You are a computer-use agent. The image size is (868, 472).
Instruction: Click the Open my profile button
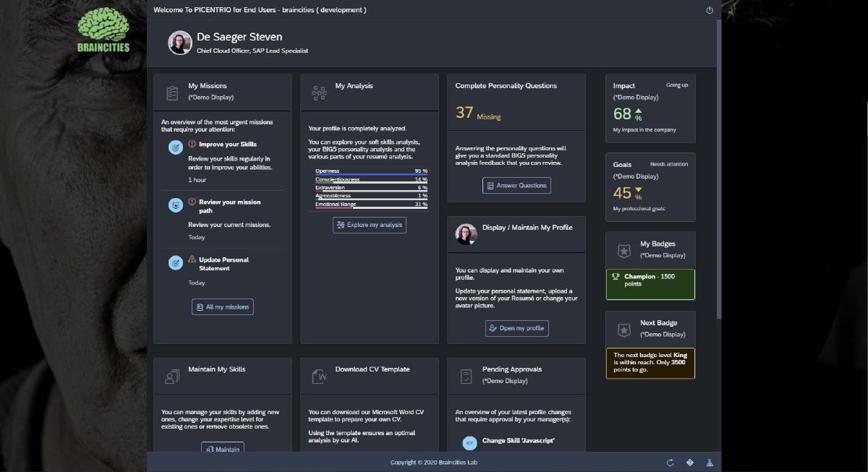(516, 328)
